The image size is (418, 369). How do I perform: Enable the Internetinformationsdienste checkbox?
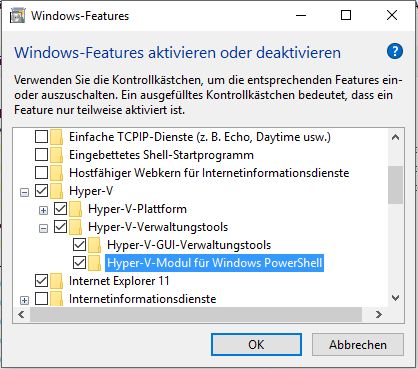coord(41,299)
